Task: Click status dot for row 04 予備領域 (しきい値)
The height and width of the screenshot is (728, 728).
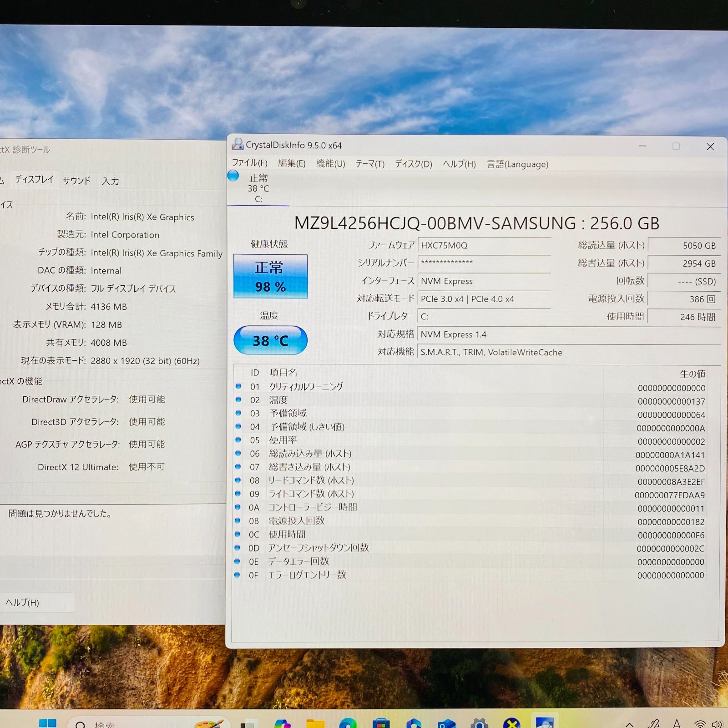Action: click(x=238, y=426)
